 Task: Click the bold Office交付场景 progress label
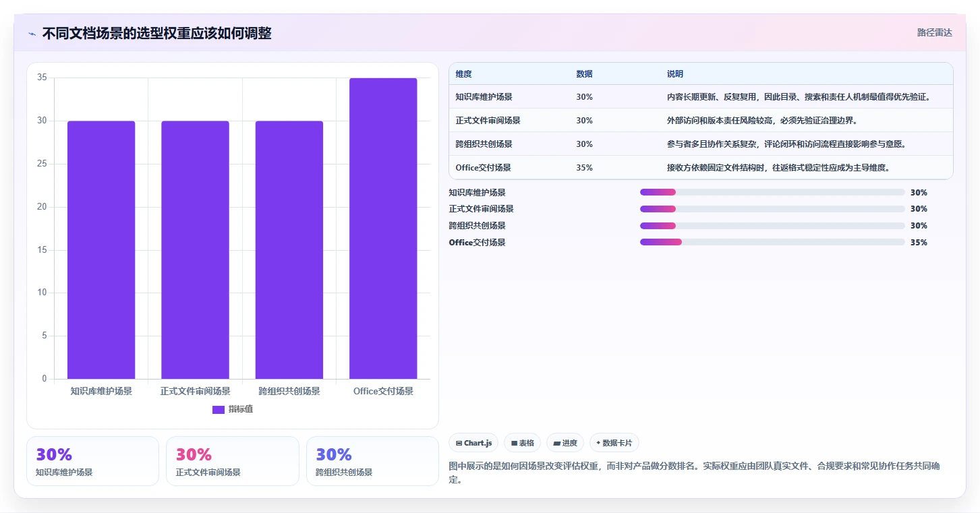coord(477,243)
